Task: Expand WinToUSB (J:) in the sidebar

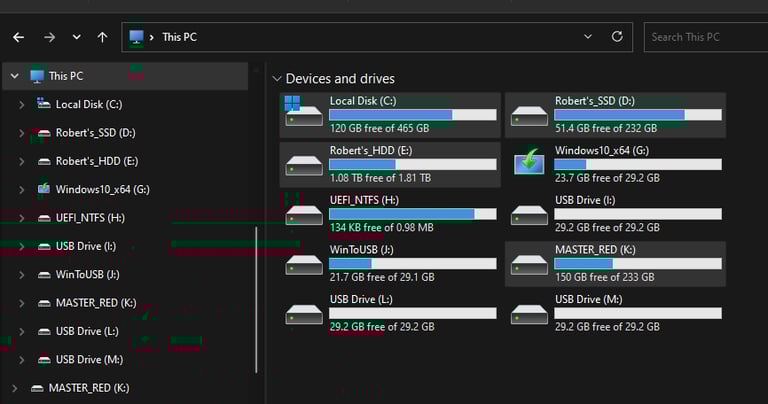Action: (x=22, y=275)
